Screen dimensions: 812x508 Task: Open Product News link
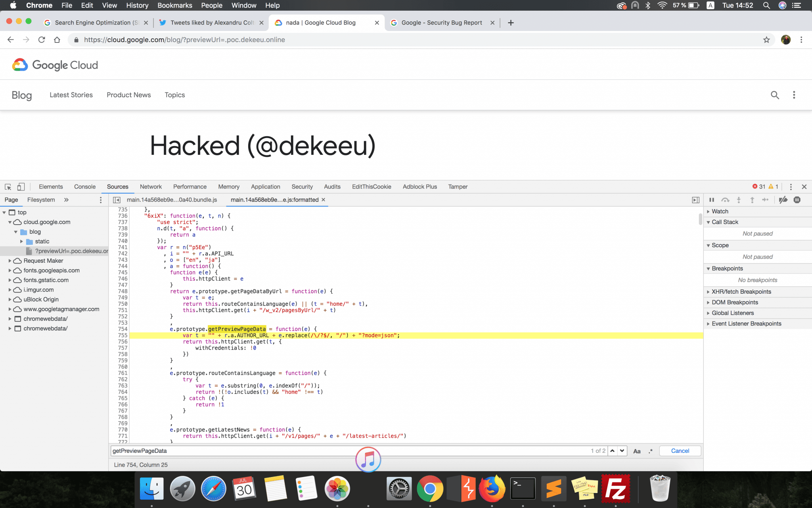pos(128,95)
